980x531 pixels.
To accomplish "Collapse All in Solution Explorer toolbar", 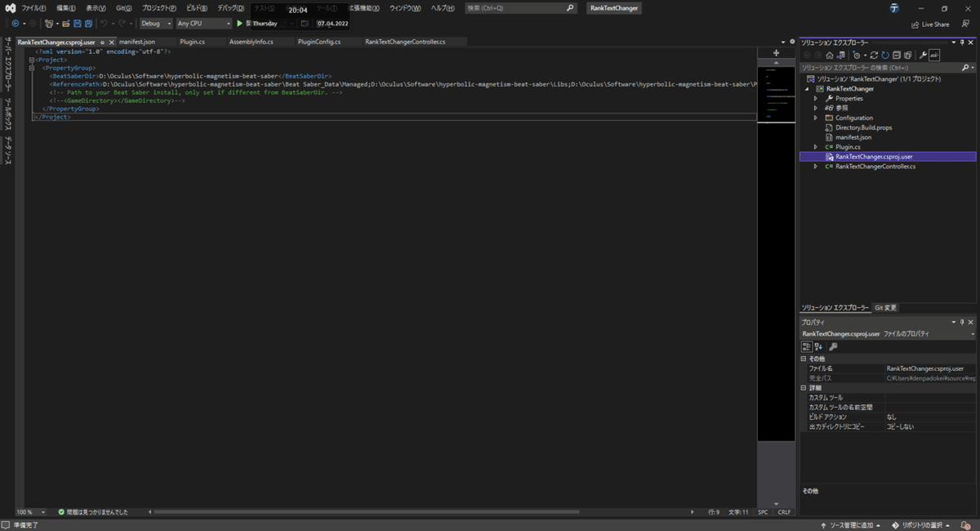I will click(896, 55).
